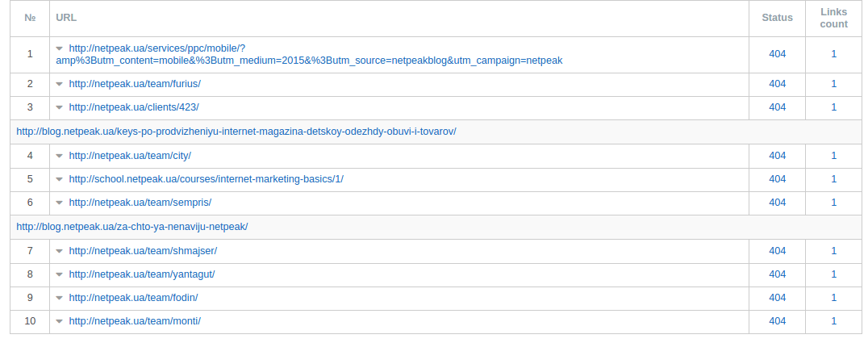
Task: Click row number 1 cell
Action: coord(30,54)
